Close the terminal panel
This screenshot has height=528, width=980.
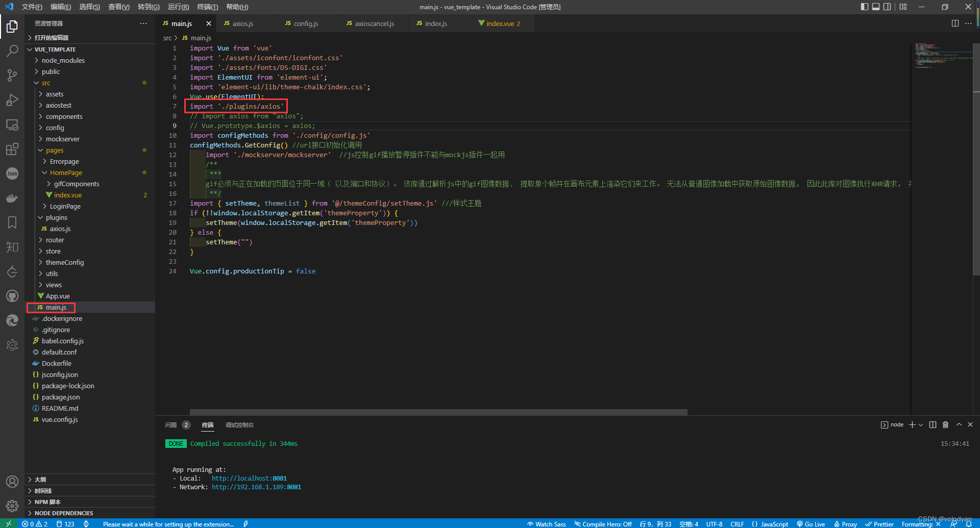tap(970, 424)
